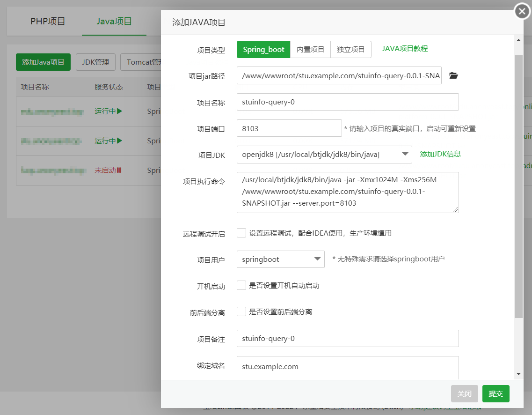Screen dimensions: 532x415
Task: Click first row 运行中 status
Action: [108, 111]
